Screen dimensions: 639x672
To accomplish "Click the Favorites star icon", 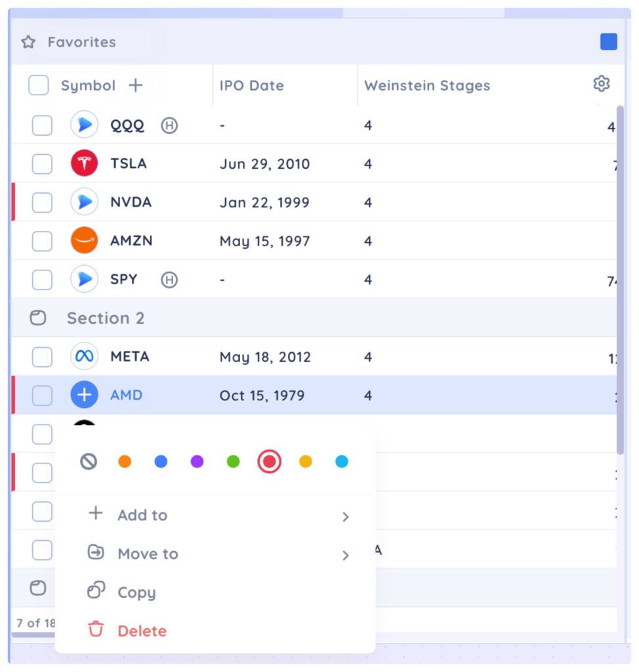I will (x=28, y=42).
